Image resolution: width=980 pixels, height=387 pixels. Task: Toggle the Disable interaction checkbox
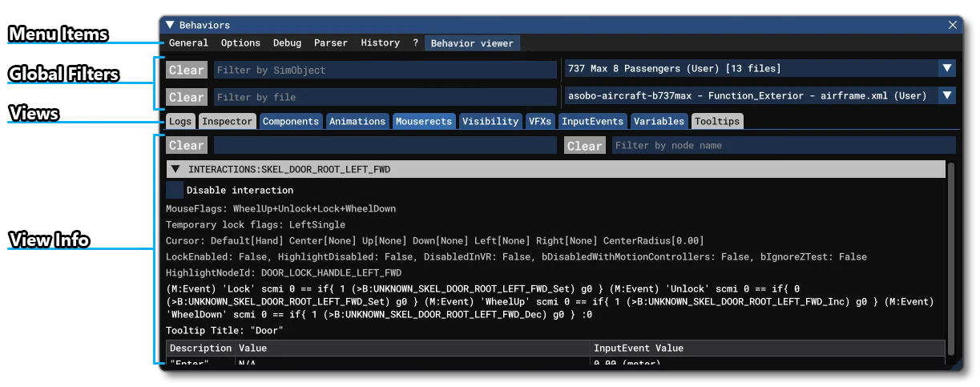[175, 190]
